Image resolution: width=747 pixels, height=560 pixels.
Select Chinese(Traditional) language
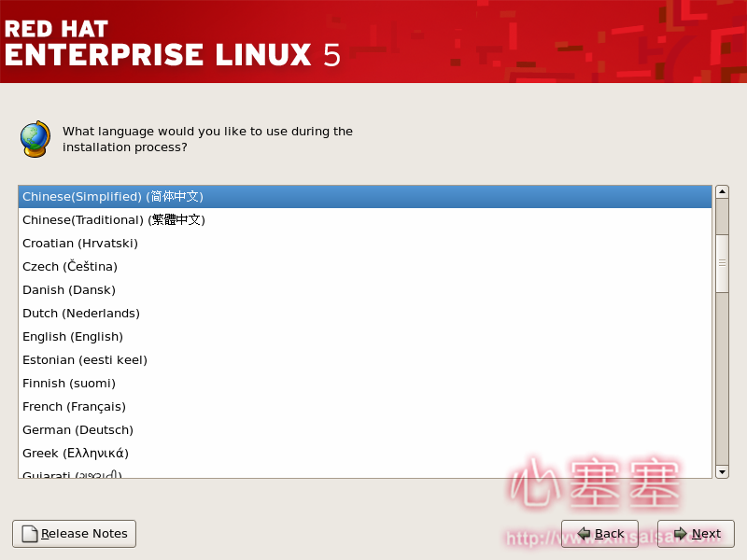point(365,220)
